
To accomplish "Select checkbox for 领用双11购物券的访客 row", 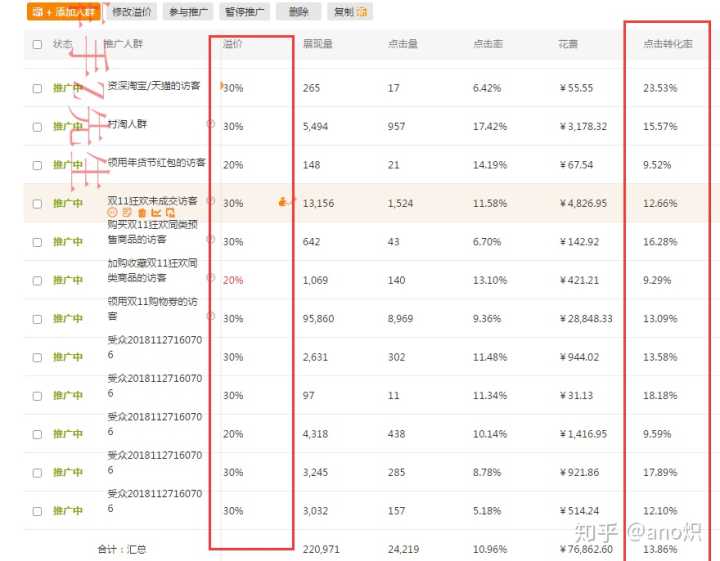I will 37,319.
